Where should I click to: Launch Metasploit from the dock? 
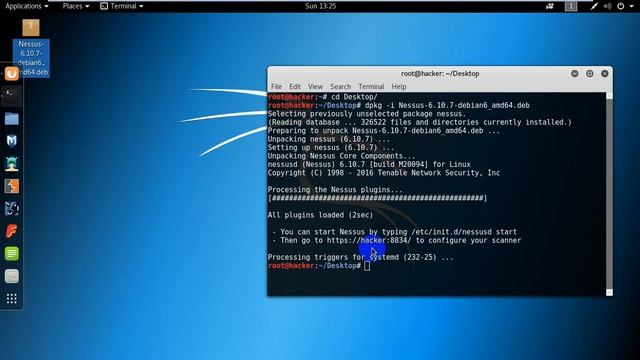click(11, 141)
